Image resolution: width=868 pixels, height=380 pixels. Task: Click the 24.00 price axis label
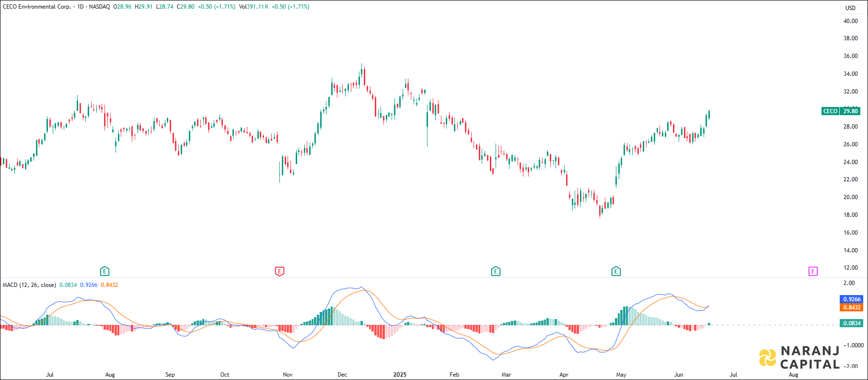click(x=851, y=162)
